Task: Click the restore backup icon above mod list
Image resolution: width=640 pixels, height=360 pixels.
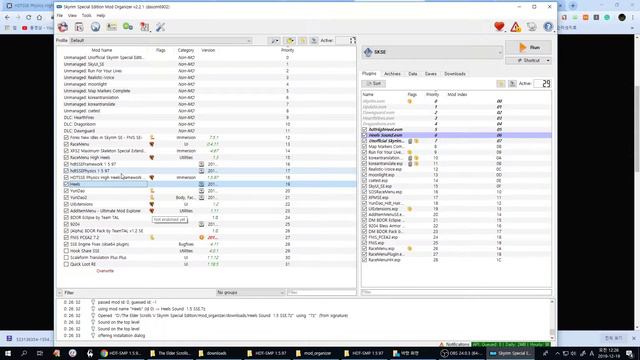Action: tap(302, 40)
